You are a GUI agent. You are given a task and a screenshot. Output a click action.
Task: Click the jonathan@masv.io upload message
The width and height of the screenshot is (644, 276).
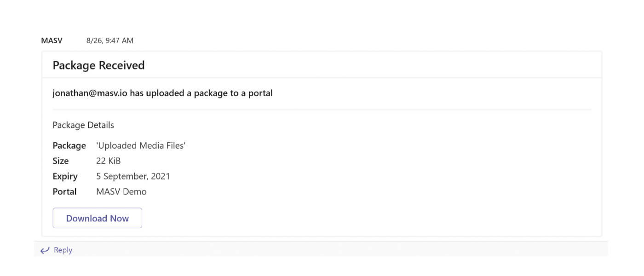tap(162, 93)
